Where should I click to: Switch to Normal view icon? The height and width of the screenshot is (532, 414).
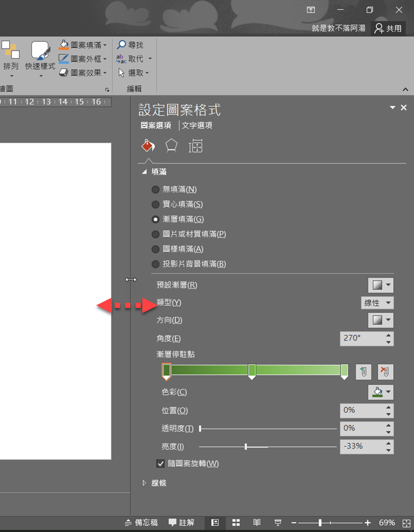tap(215, 523)
